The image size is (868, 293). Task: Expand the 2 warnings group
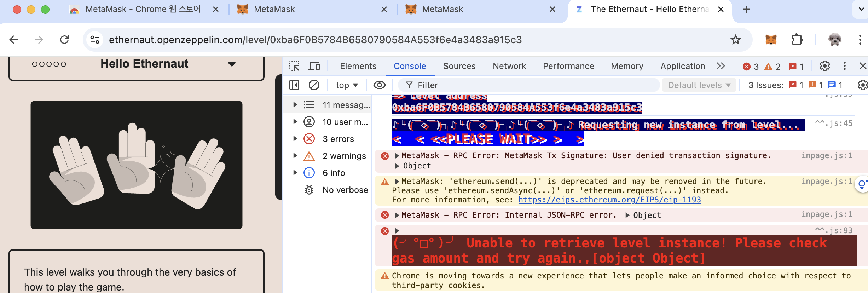(295, 156)
